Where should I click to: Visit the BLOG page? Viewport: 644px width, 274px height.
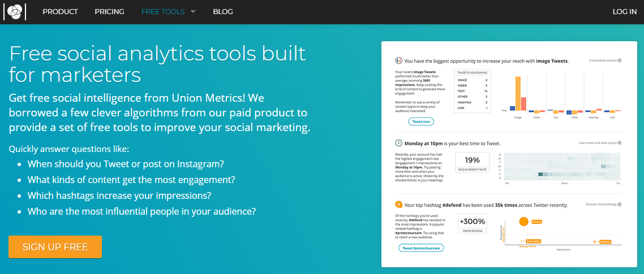[223, 12]
